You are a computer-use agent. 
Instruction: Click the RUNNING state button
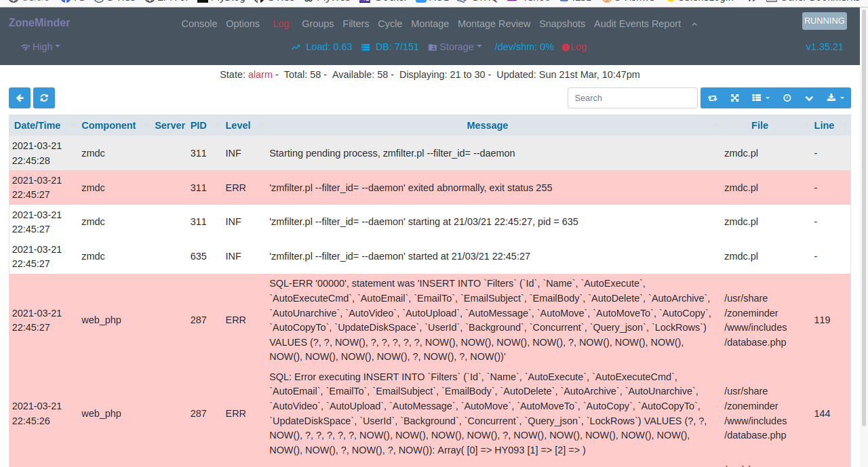824,21
